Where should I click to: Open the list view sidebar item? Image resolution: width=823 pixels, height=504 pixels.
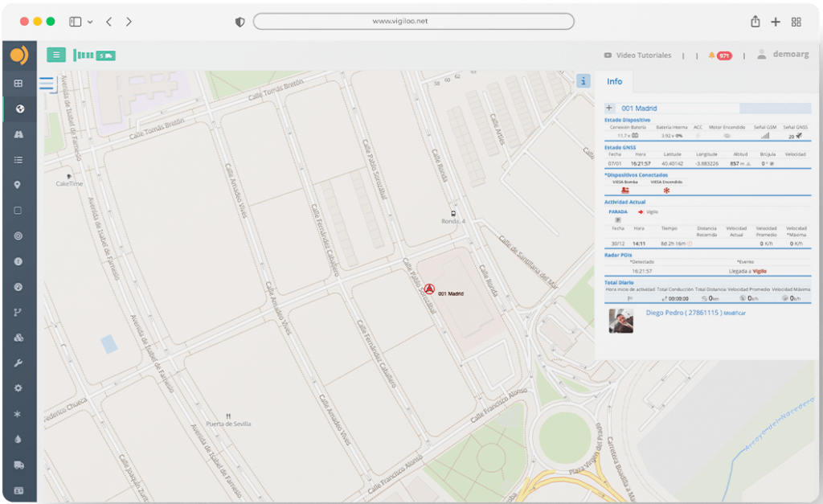coord(18,160)
